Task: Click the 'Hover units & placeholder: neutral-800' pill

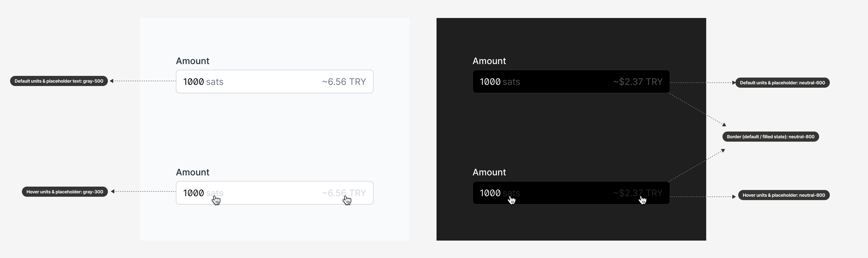Action: 784,195
